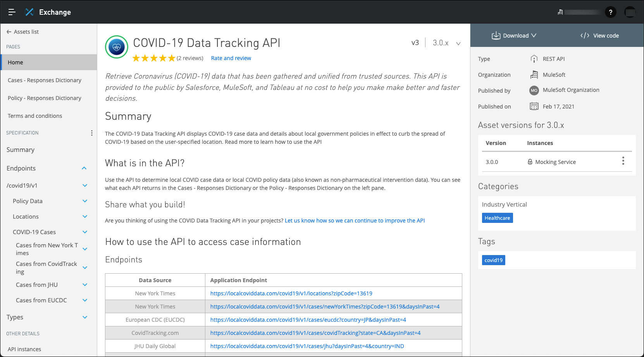This screenshot has height=357, width=644.
Task: Click the European CDC (EUCDC) cell
Action: click(x=155, y=320)
